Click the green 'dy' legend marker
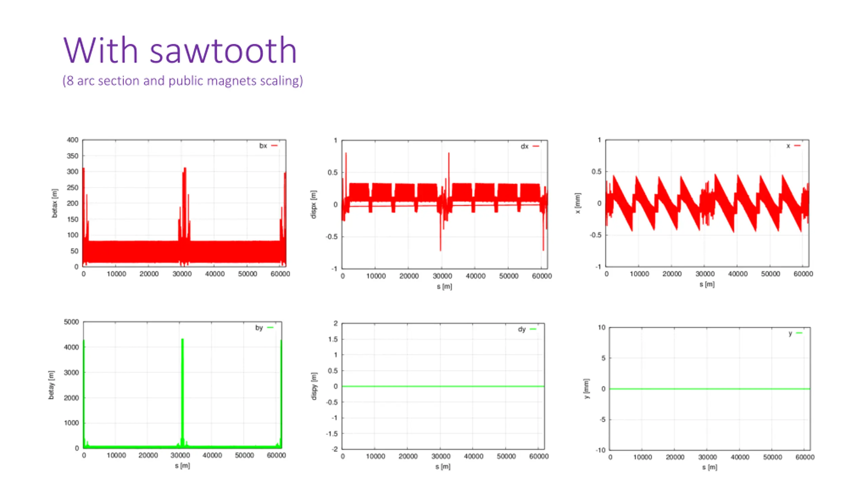 pyautogui.click(x=533, y=329)
